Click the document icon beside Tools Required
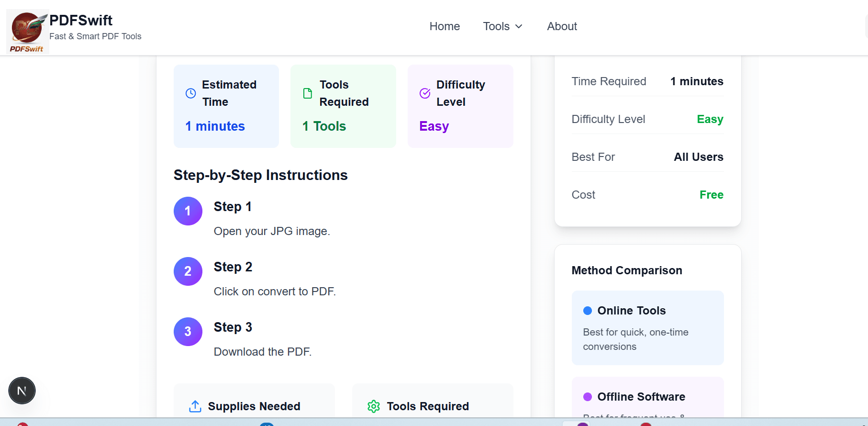 (308, 93)
